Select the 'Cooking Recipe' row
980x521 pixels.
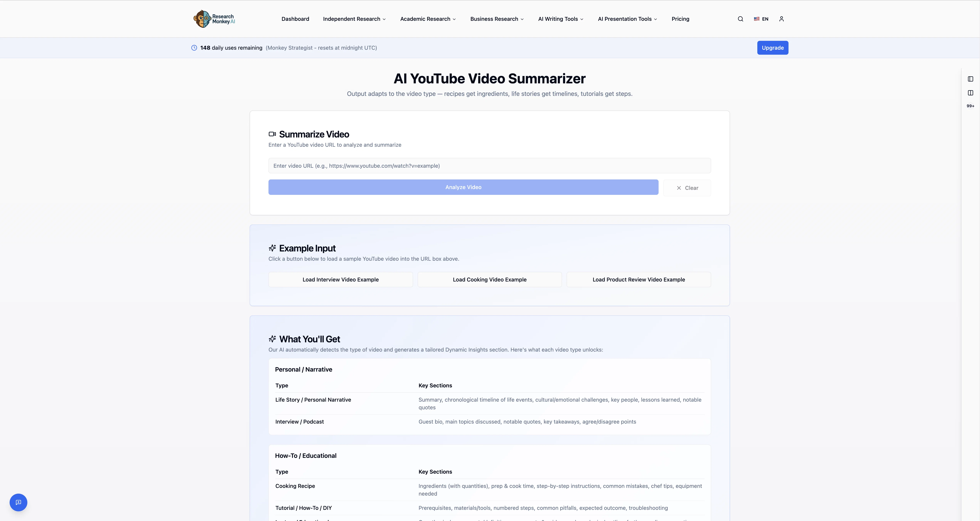coord(490,490)
